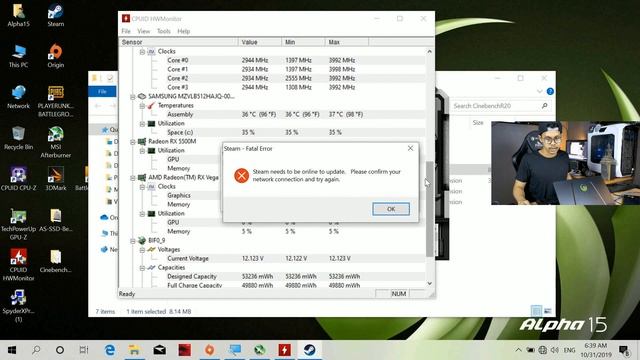The image size is (640, 360).
Task: Switch to Steam on the taskbar
Action: point(309,350)
